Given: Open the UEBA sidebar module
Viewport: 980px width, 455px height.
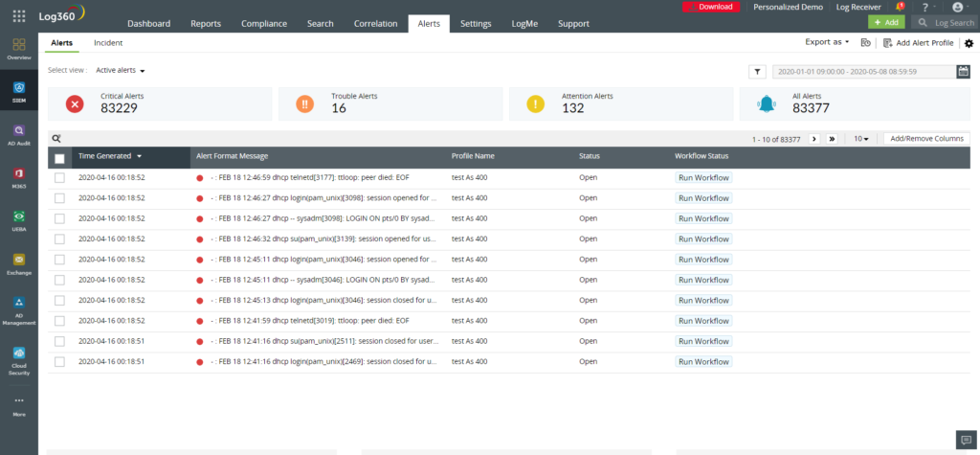Looking at the screenshot, I should [19, 220].
